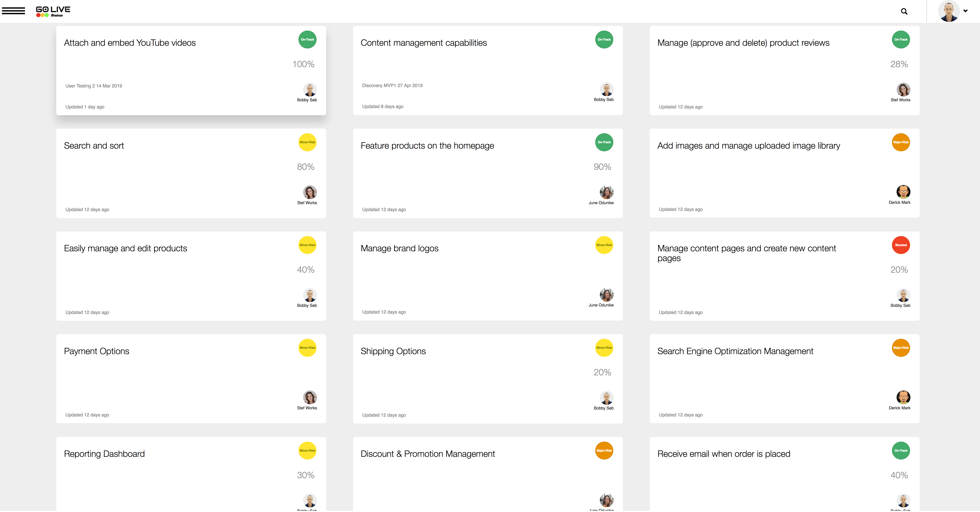Click Major-Risk badge on image library card

pos(900,142)
